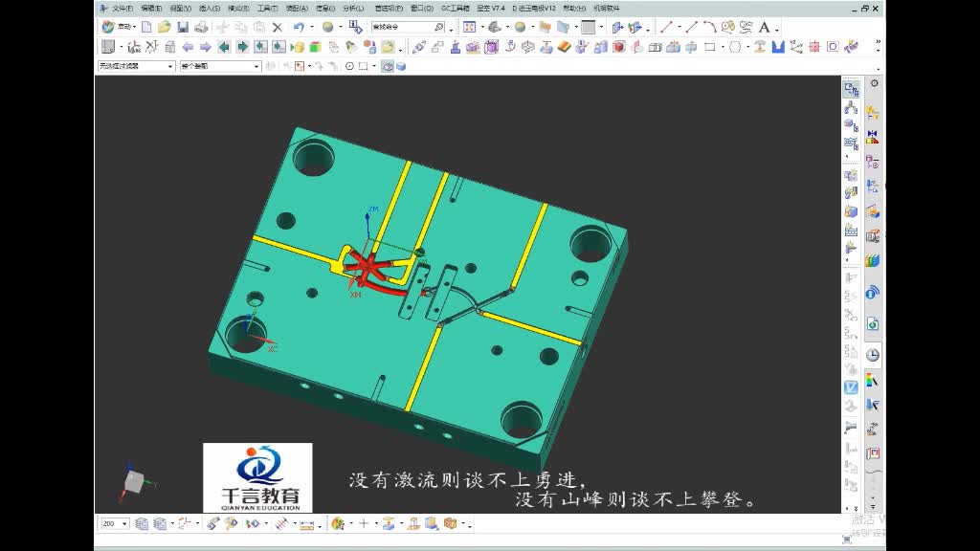
Task: Select the Line tool
Action: (666, 26)
